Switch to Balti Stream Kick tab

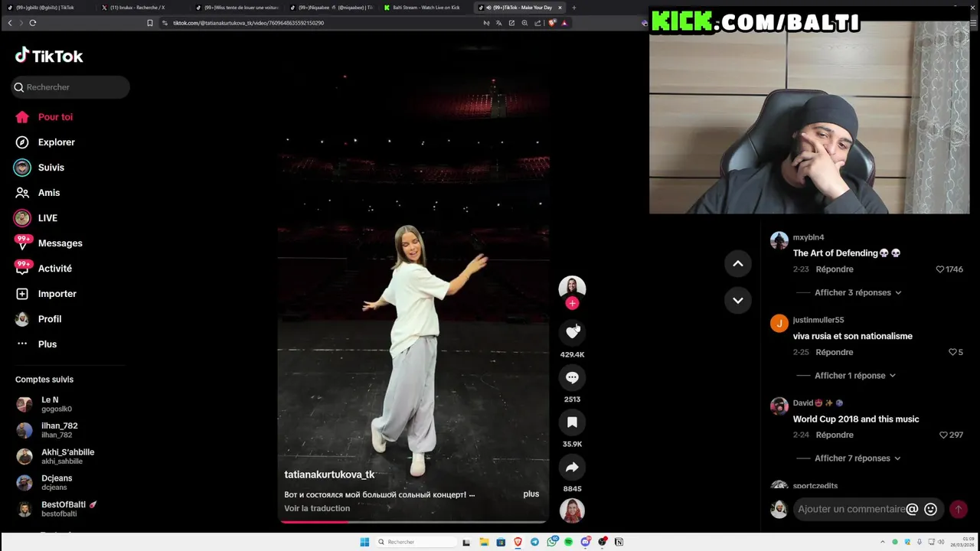pyautogui.click(x=426, y=8)
